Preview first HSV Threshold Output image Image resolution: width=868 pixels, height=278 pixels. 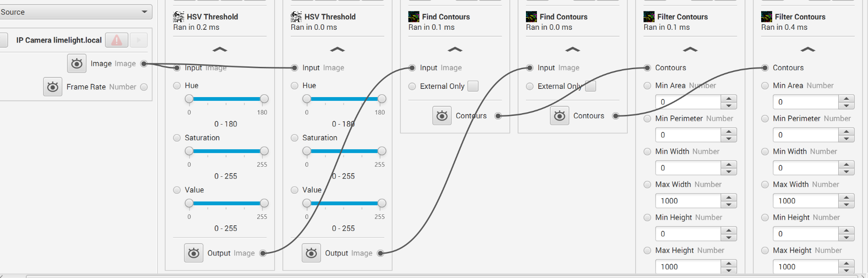click(194, 253)
